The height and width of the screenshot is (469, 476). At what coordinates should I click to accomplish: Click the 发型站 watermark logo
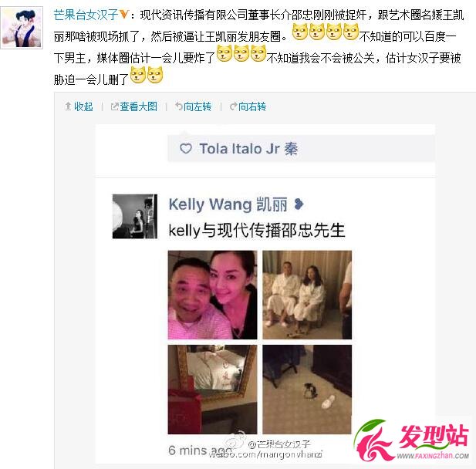412,440
